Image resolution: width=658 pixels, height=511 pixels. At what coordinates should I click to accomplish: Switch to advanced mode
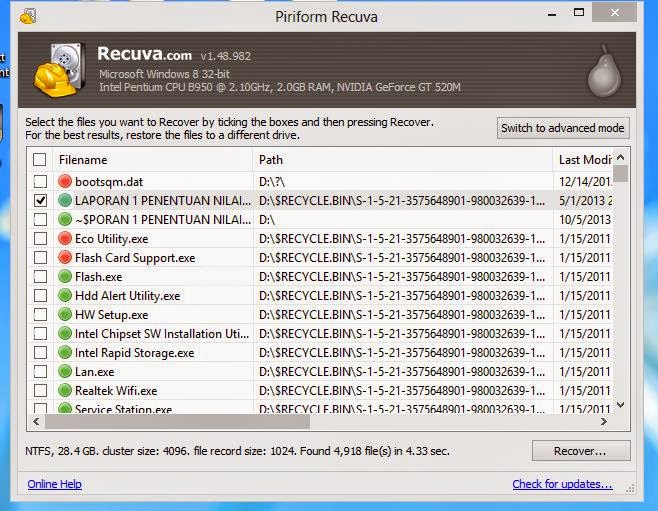563,128
